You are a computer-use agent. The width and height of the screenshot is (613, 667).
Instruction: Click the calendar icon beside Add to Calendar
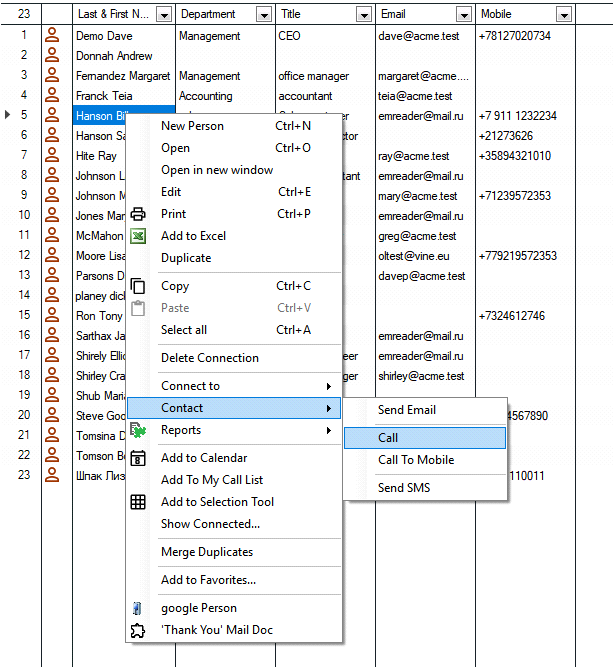point(138,458)
